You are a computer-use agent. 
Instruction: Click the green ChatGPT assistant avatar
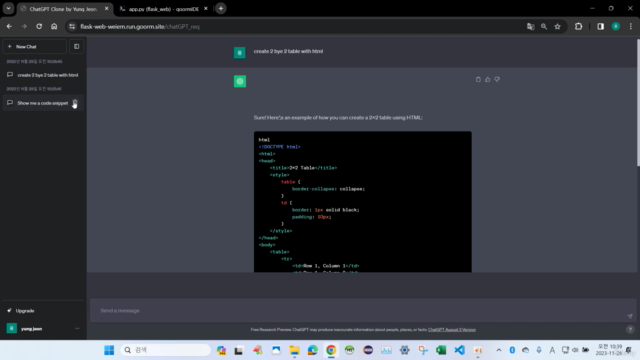pyautogui.click(x=240, y=81)
